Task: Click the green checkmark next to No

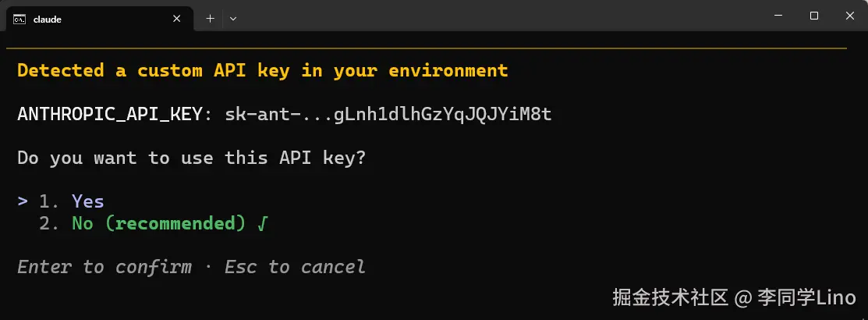Action: pos(262,223)
